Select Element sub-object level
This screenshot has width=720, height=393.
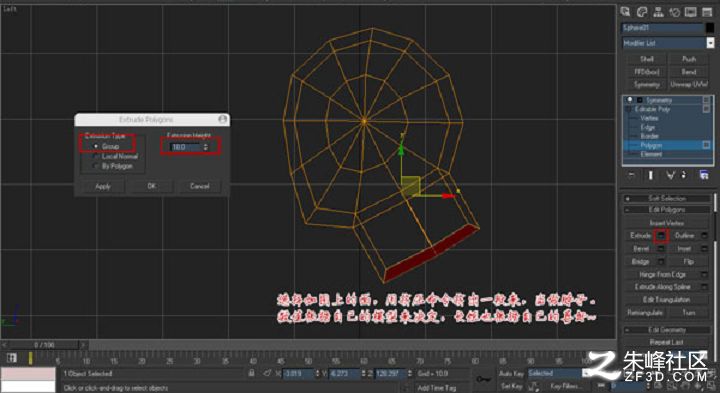point(651,154)
